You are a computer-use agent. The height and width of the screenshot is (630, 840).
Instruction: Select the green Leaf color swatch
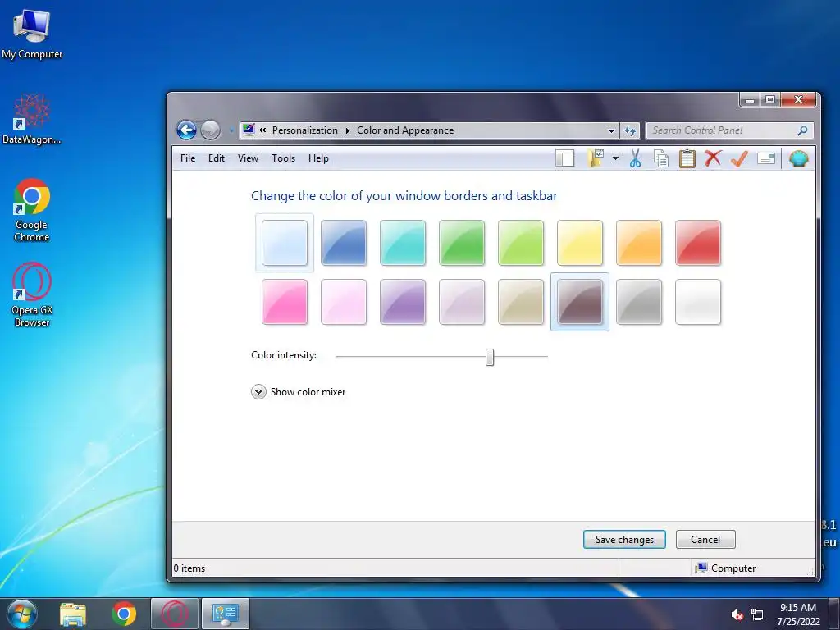coord(461,243)
